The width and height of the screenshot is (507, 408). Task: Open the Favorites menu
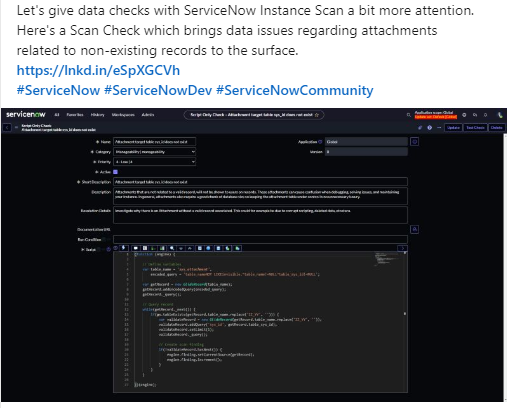point(75,115)
